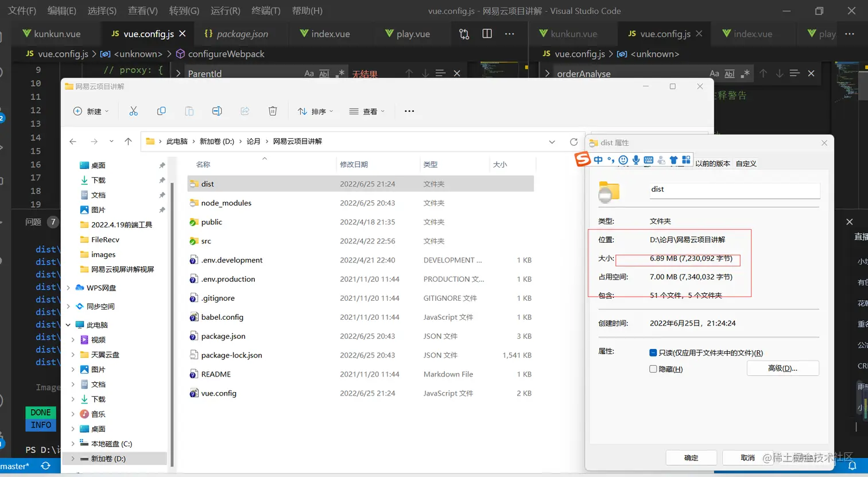Go back in File Explorer navigation
868x477 pixels.
pyautogui.click(x=73, y=141)
